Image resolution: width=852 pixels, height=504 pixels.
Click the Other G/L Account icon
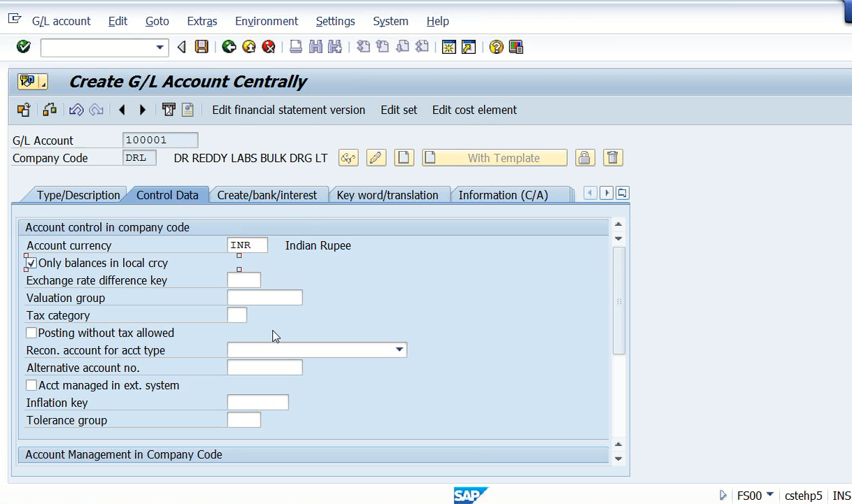[x=24, y=110]
